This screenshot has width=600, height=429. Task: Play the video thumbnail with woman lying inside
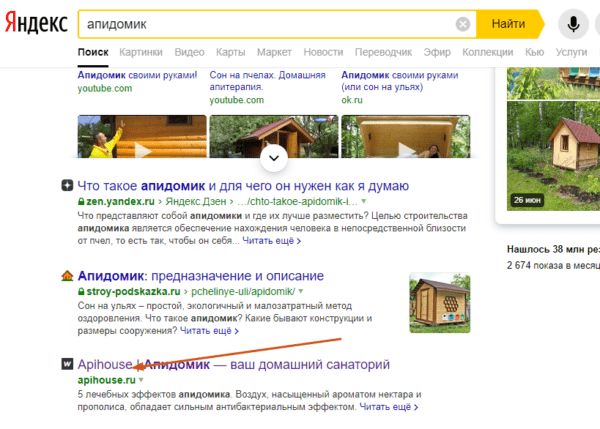coord(406,137)
